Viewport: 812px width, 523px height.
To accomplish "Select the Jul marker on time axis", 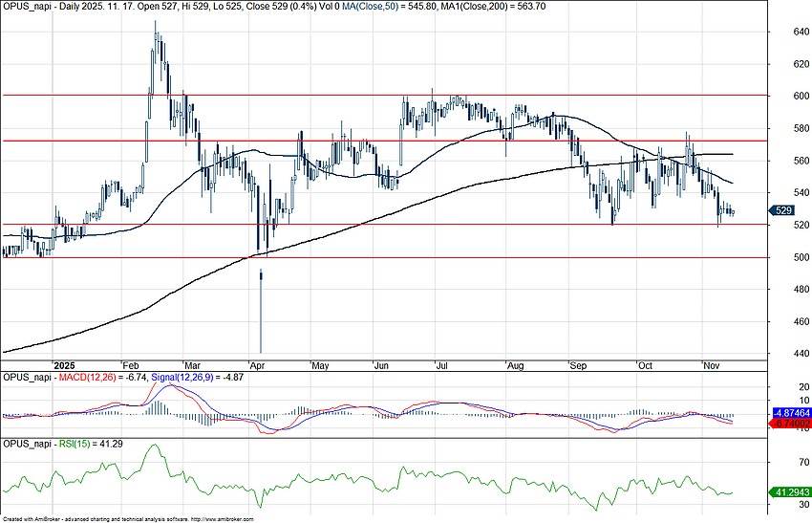I will pyautogui.click(x=443, y=365).
